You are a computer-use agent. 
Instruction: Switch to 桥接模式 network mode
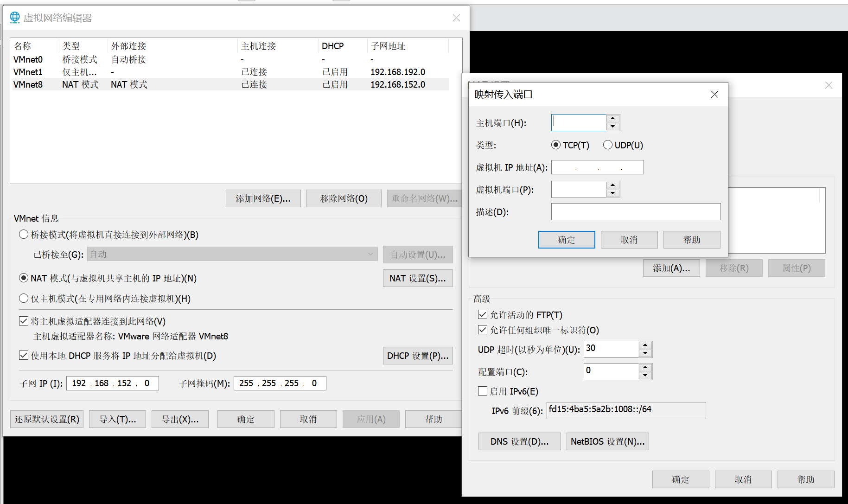(24, 234)
